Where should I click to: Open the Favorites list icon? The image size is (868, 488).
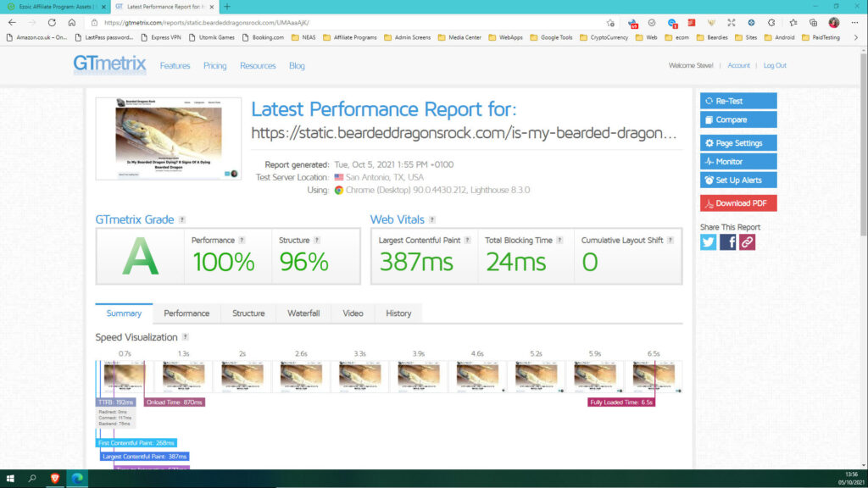793,23
